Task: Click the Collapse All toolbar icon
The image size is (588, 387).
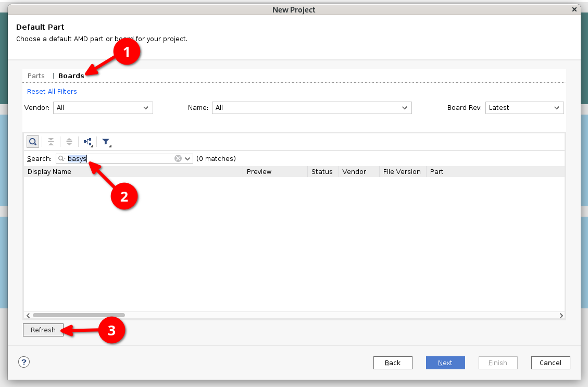Action: point(51,142)
